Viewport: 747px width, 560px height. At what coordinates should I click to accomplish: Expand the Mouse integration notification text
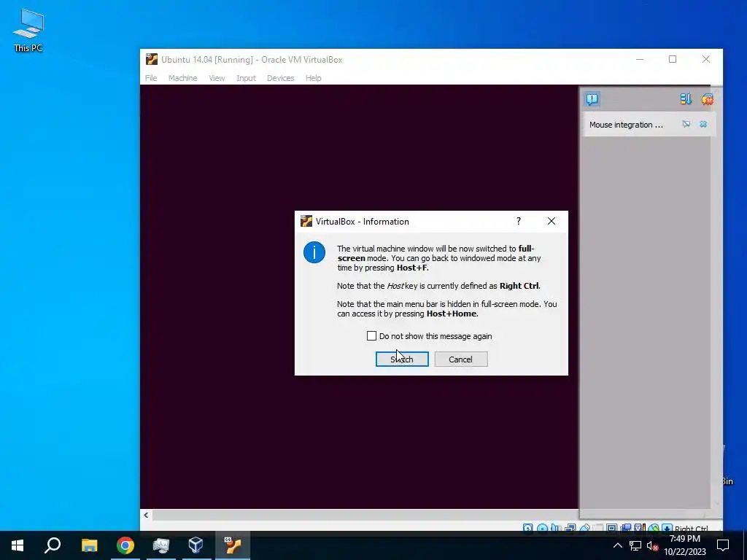point(626,125)
